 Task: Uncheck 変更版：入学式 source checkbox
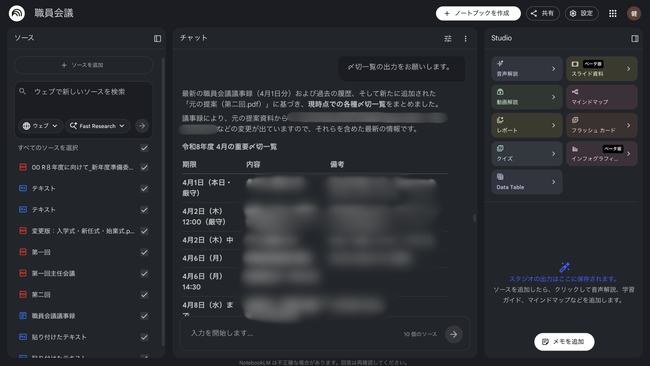144,231
